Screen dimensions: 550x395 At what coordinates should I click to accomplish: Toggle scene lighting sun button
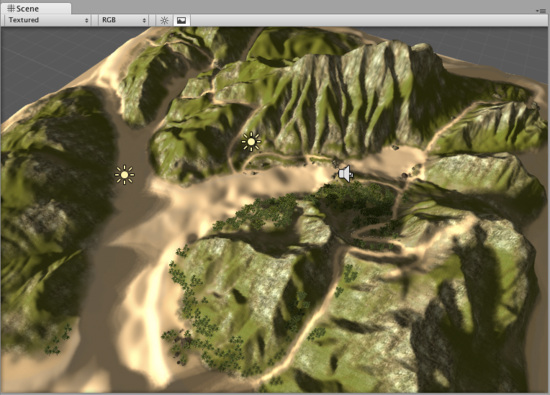(x=164, y=20)
